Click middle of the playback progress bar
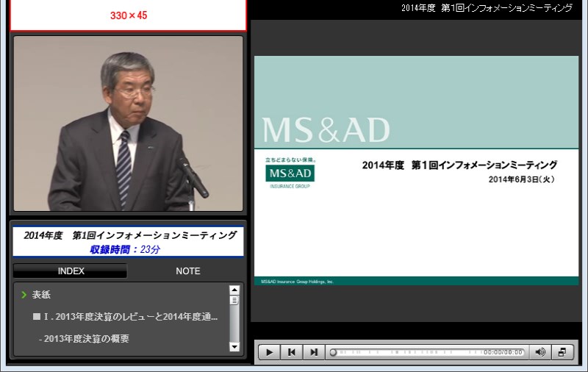 tap(428, 352)
